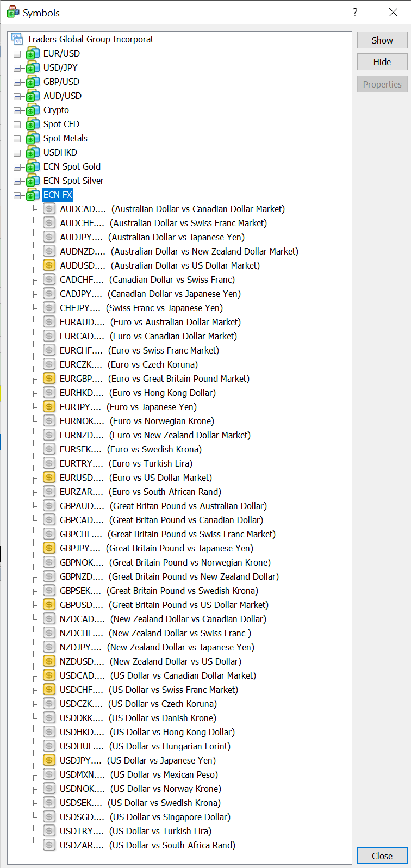Select the EURAUD symbol row
Viewport: 411px width, 868px height.
click(x=150, y=322)
